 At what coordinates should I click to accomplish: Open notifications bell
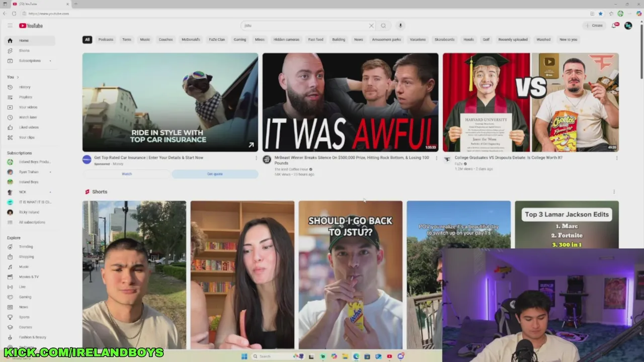614,26
